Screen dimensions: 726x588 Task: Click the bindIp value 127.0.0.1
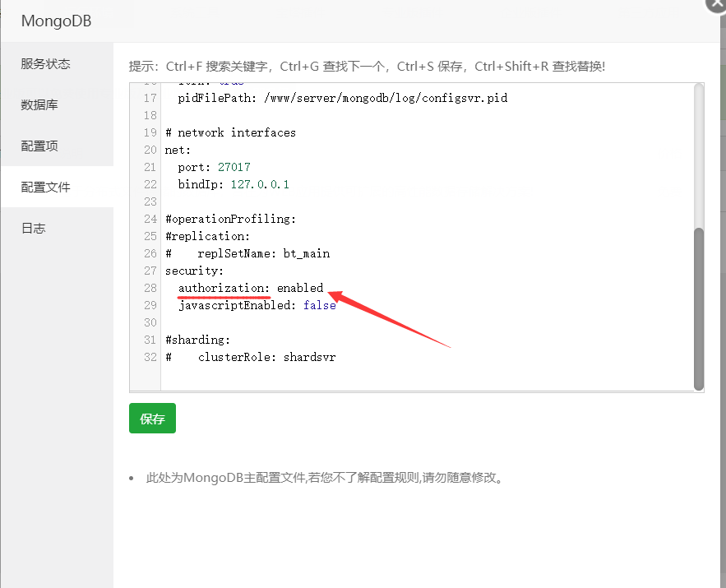pos(260,184)
